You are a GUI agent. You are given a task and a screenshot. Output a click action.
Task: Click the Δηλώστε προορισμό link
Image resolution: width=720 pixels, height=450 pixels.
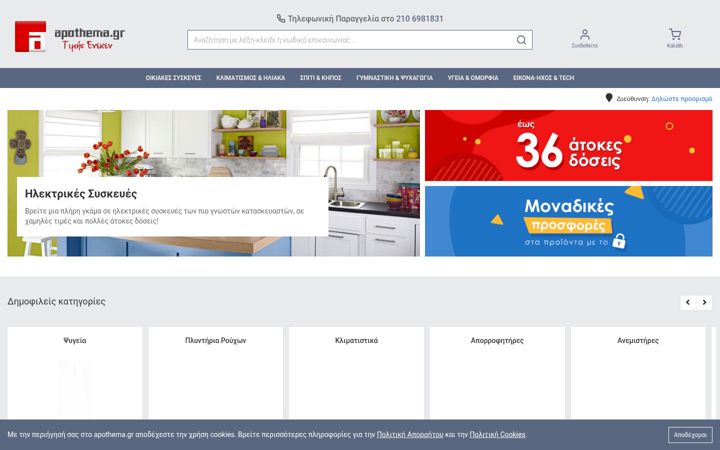point(681,99)
